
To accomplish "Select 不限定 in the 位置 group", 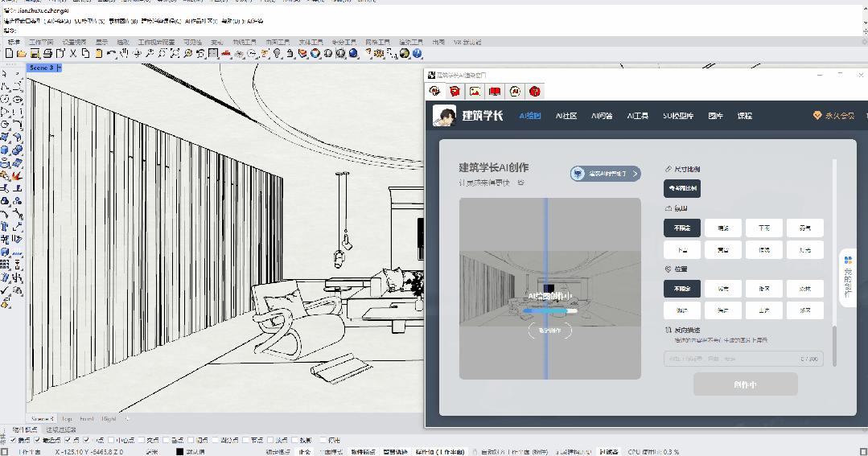I will click(682, 289).
